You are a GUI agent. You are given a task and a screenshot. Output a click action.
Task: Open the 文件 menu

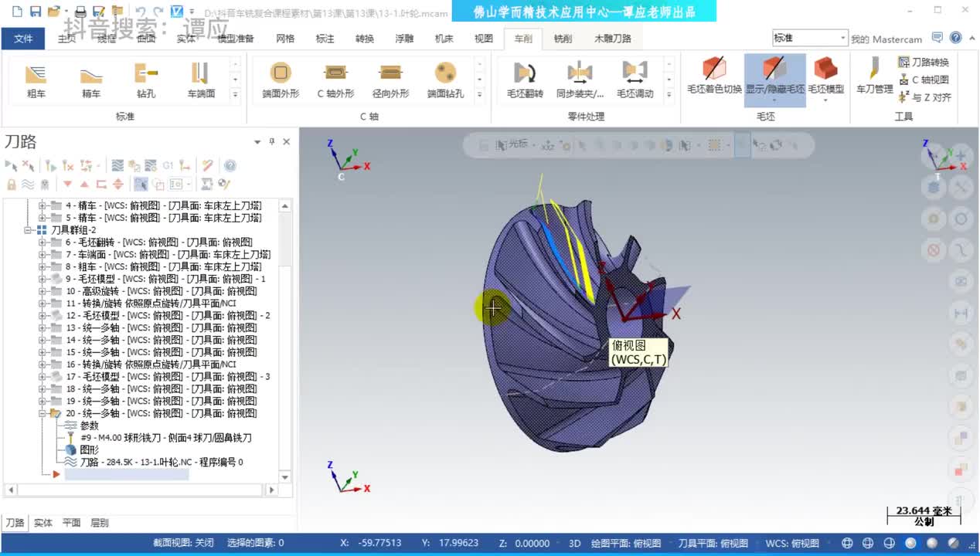(23, 39)
